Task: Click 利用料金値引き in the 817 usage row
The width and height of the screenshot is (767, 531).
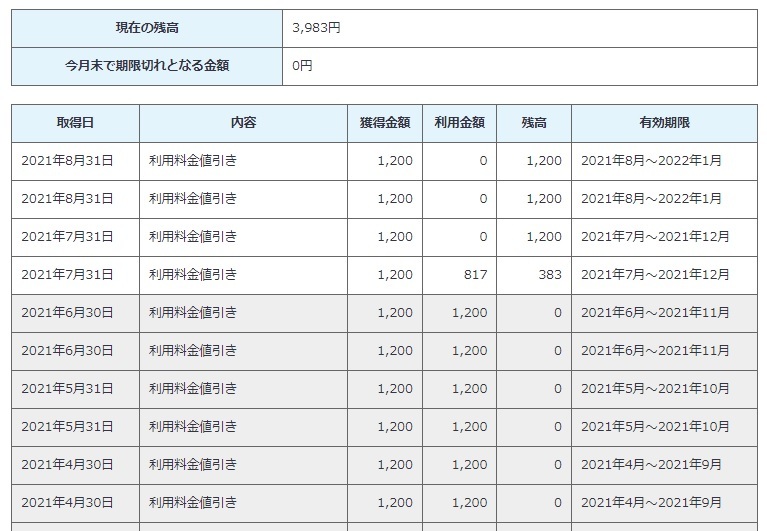Action: click(x=193, y=275)
